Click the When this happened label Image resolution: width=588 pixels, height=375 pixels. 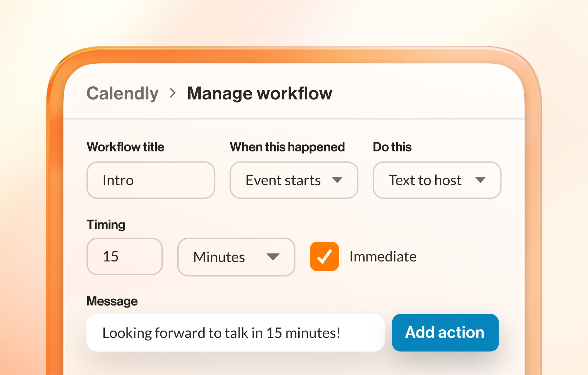287,147
